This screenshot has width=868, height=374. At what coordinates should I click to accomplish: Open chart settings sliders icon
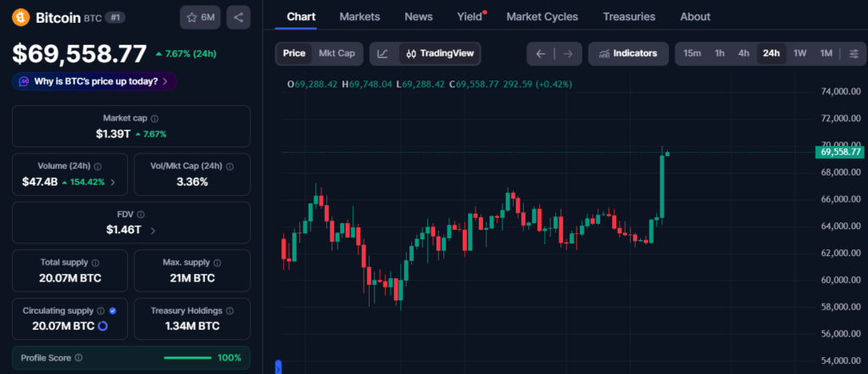[x=854, y=53]
